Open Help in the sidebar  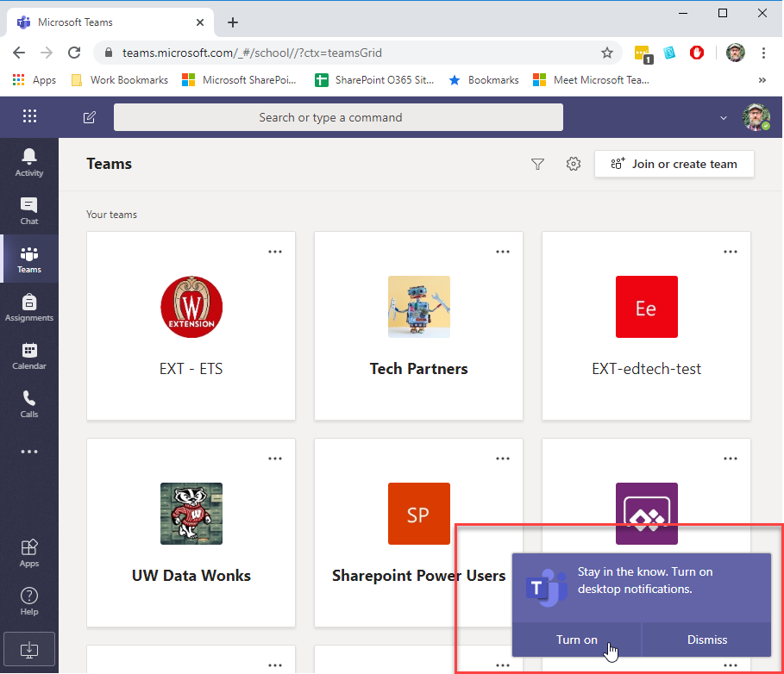29,601
